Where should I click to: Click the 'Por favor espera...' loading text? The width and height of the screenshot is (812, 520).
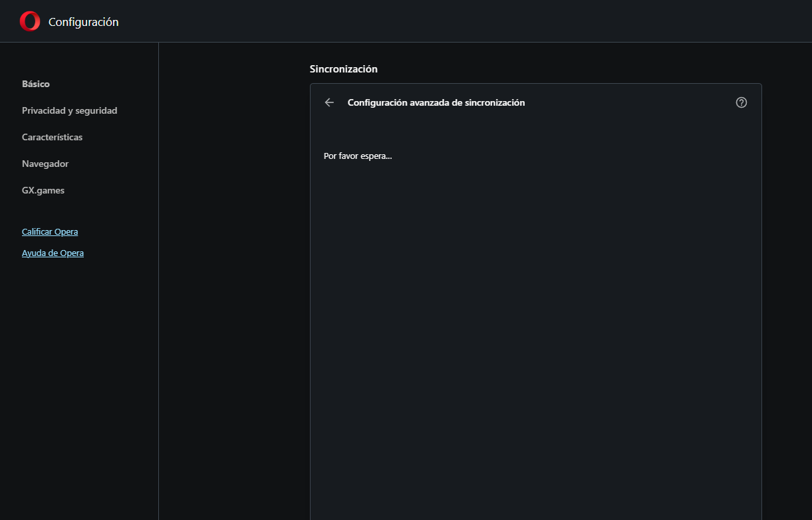[358, 156]
